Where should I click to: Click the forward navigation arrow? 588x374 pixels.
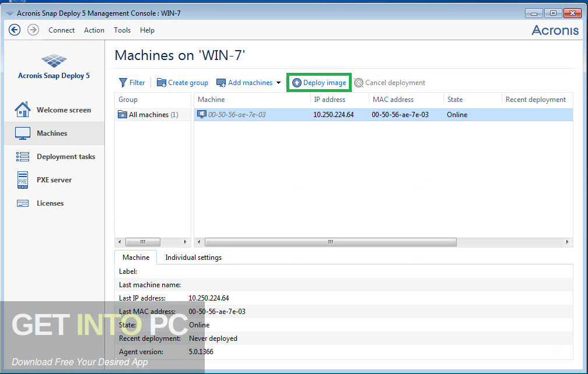[x=33, y=30]
